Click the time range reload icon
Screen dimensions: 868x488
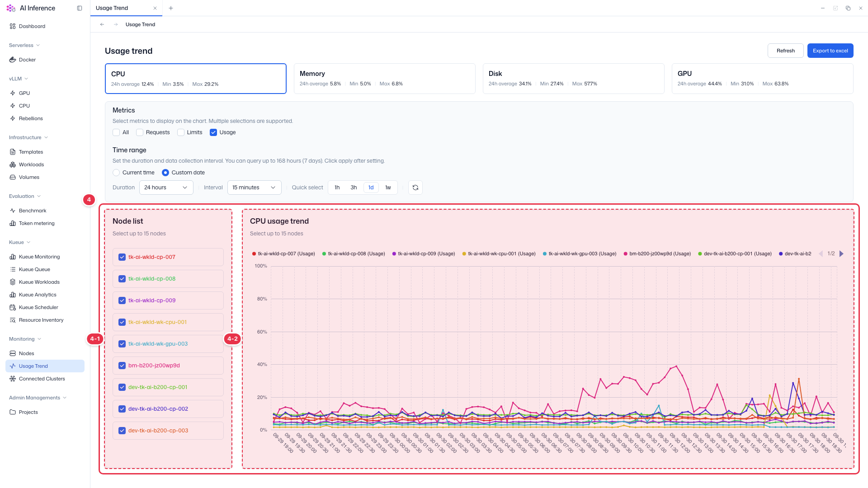(415, 188)
